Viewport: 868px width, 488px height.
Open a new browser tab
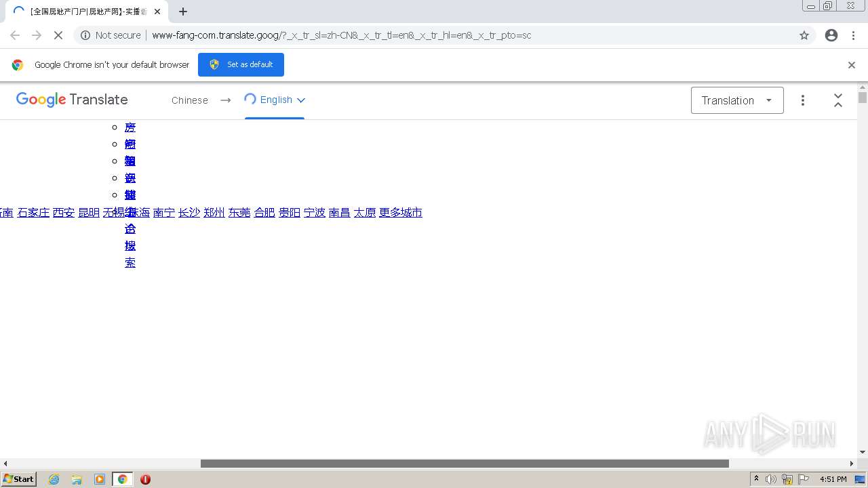click(183, 12)
